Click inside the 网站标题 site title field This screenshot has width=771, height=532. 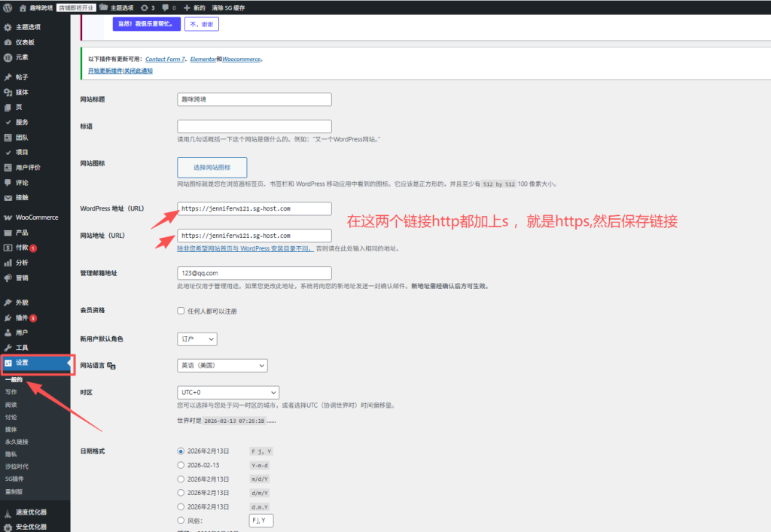point(254,99)
